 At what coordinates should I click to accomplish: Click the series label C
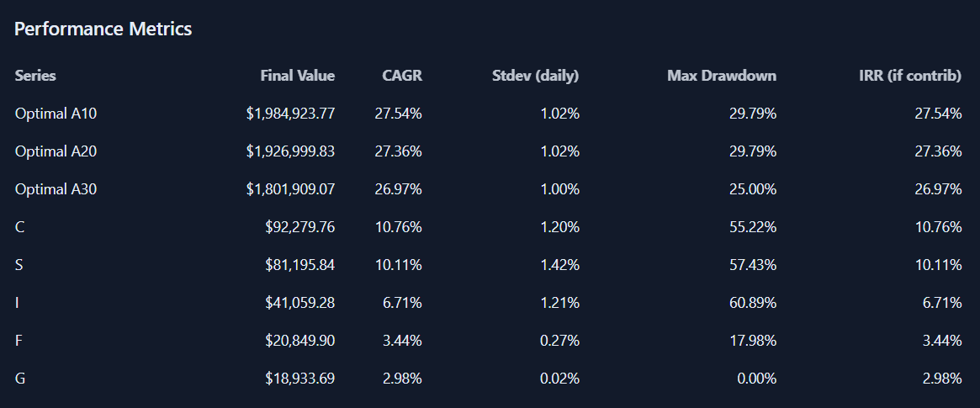pyautogui.click(x=20, y=227)
